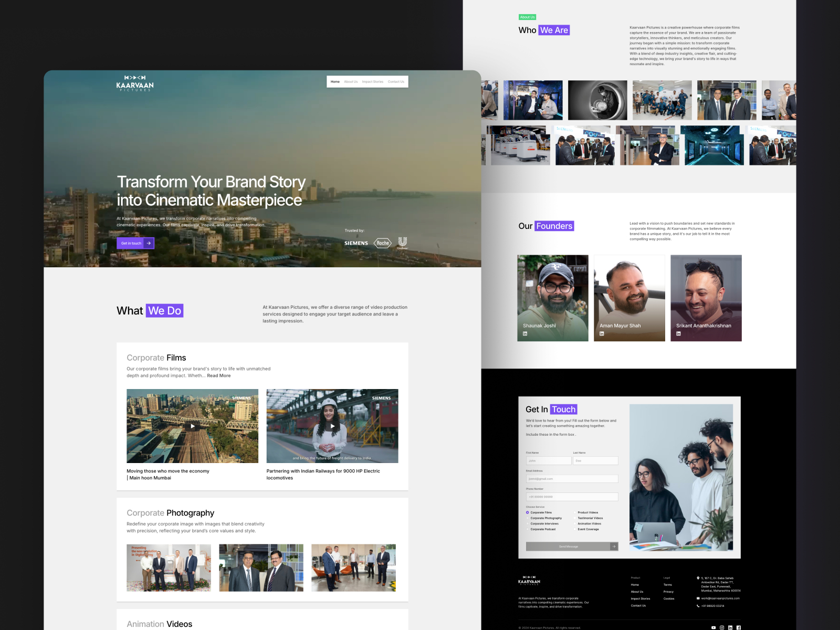
Task: Play the Indian Railways locomotives video
Action: coord(332,426)
